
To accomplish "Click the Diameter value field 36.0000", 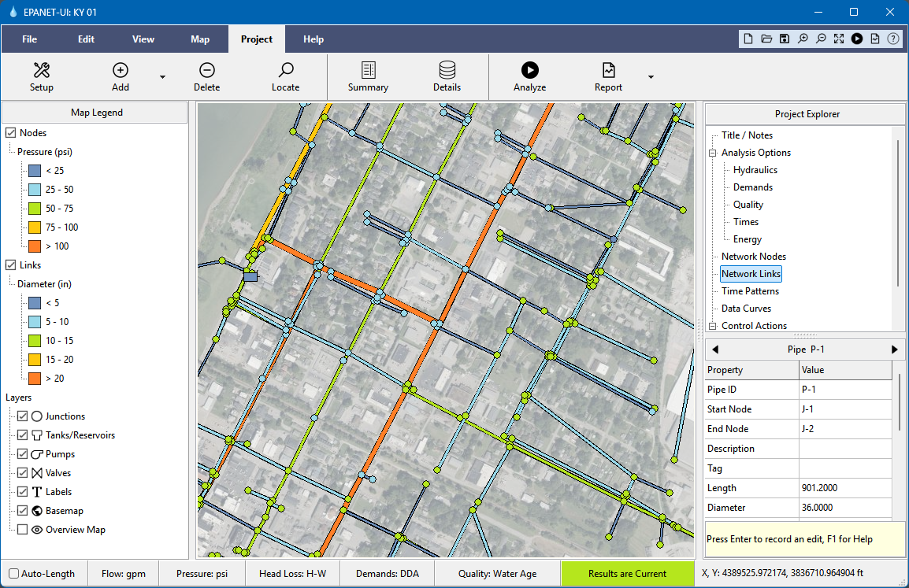I will [844, 508].
